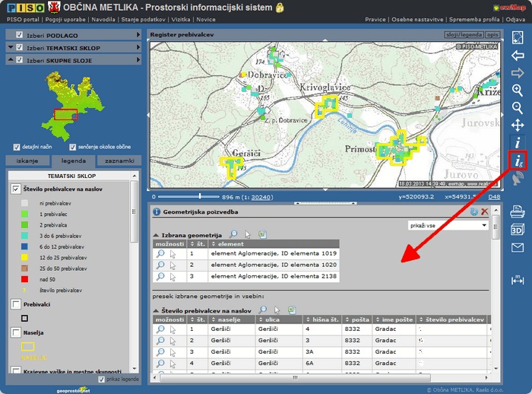532x394 pixels.
Task: Send map by email envelope icon
Action: click(518, 247)
